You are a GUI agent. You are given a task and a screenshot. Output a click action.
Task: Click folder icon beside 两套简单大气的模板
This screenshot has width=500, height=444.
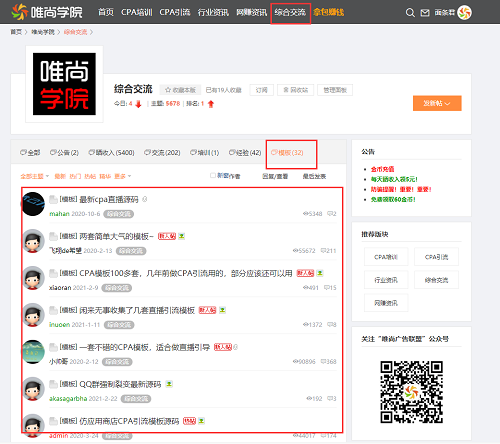pos(53,236)
